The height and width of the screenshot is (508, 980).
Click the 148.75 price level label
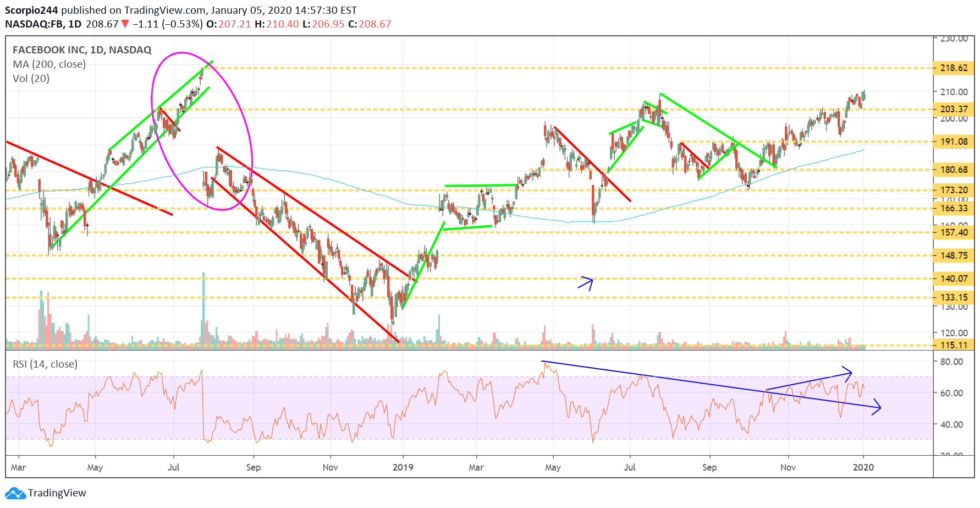tap(954, 255)
